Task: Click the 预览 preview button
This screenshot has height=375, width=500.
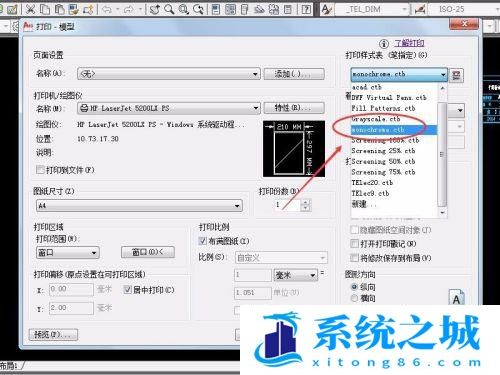Action: [53, 334]
